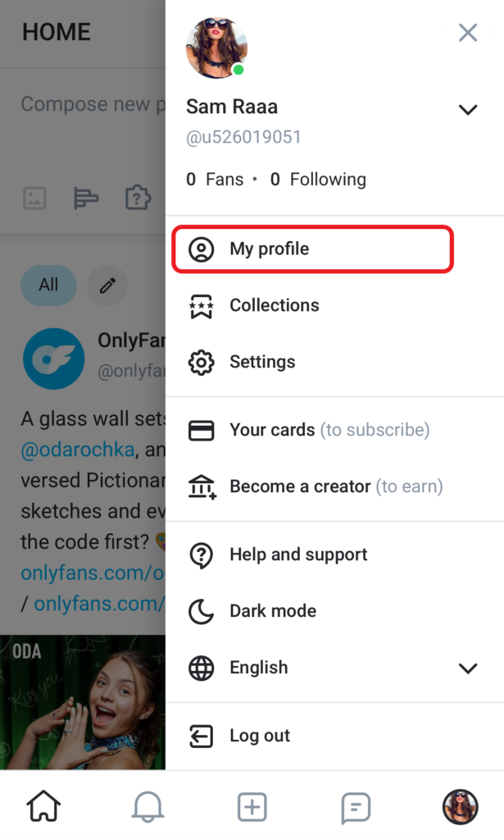View Sam Raaa's profile avatar

pos(216,47)
